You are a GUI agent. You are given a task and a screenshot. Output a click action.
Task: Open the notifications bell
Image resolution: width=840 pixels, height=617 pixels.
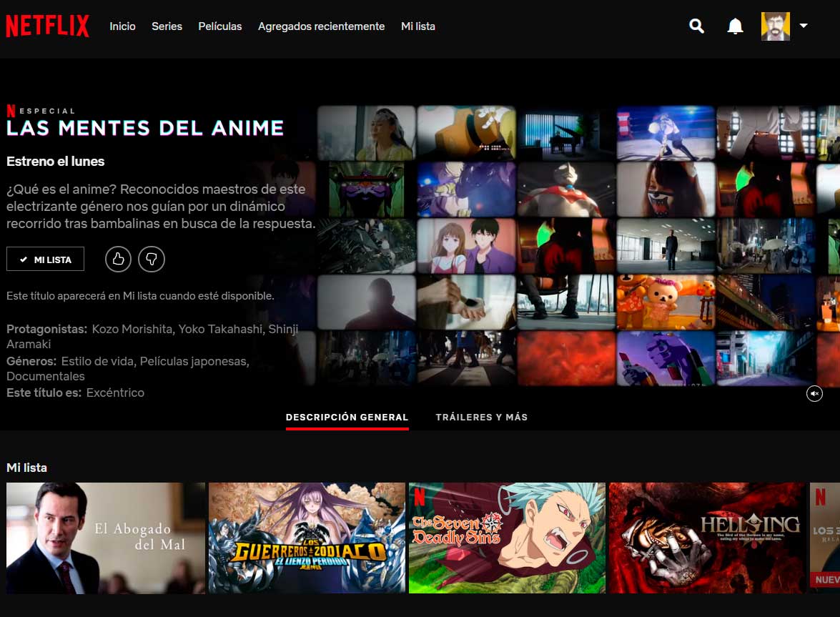[x=735, y=26]
